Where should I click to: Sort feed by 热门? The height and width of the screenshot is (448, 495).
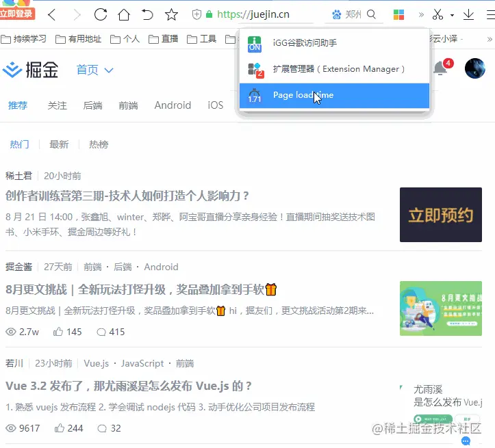point(19,144)
